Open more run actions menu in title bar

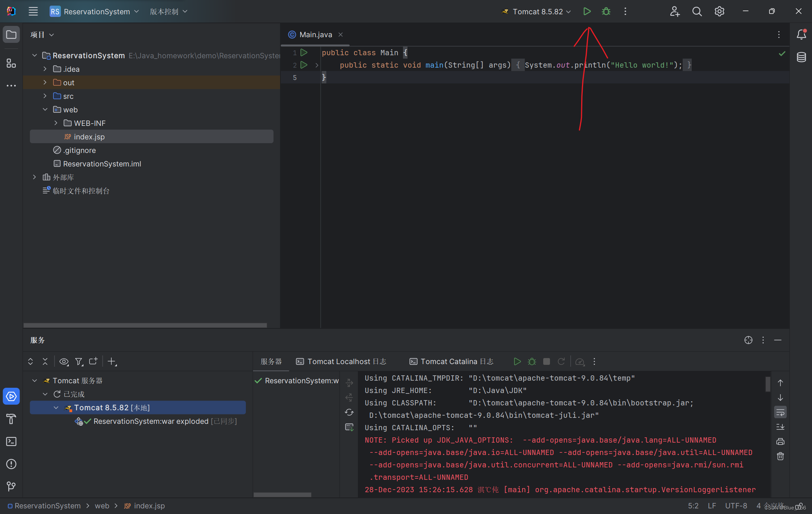click(x=625, y=12)
